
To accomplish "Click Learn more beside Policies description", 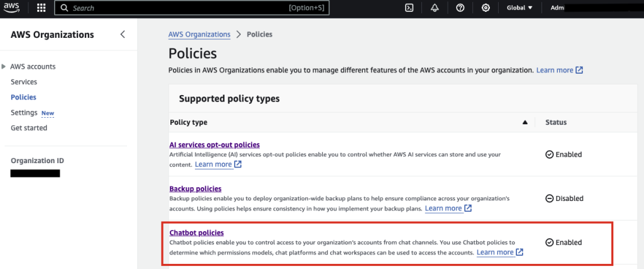I will [x=555, y=70].
